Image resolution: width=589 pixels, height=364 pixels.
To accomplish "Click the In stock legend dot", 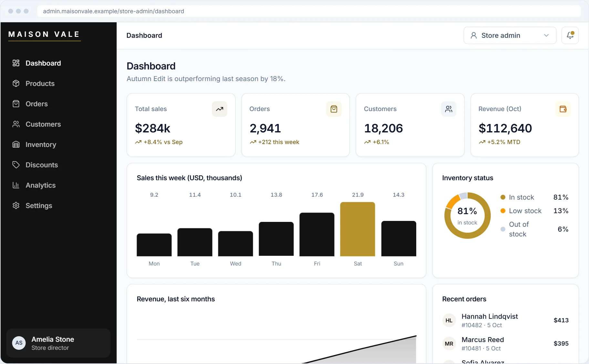I will (x=503, y=197).
